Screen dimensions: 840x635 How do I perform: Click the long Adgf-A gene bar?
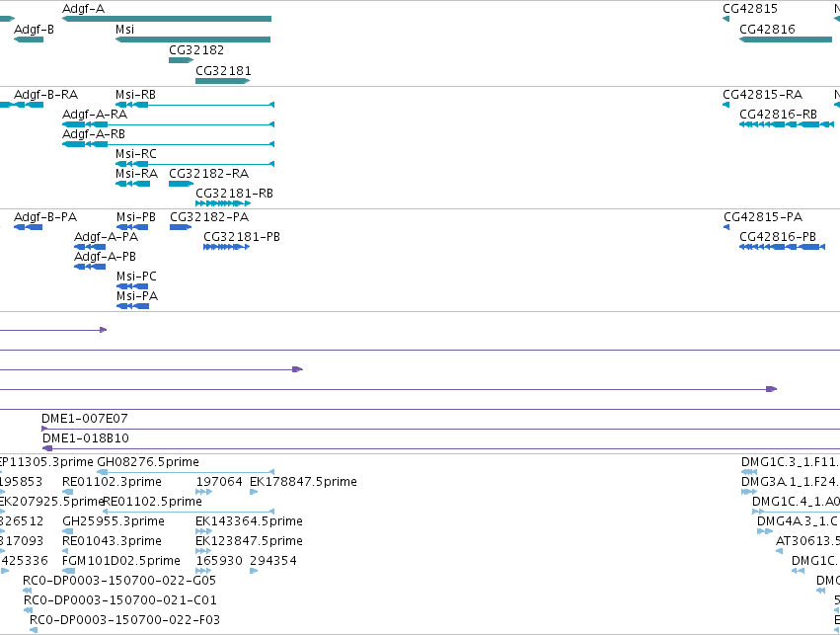click(167, 19)
